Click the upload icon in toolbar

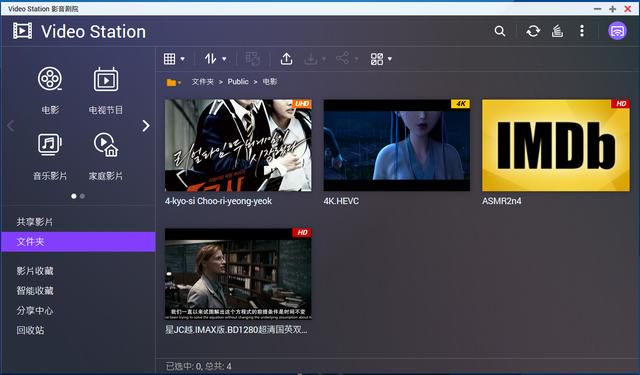287,59
